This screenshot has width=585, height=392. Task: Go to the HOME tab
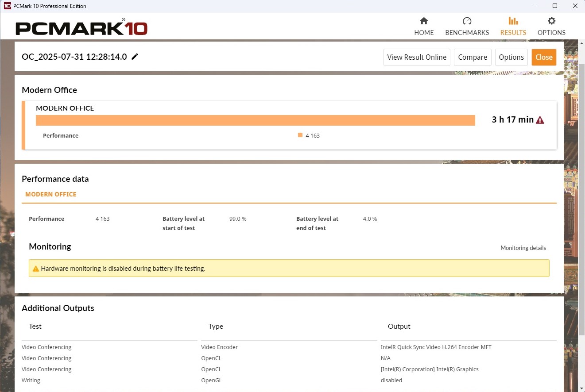coord(424,27)
